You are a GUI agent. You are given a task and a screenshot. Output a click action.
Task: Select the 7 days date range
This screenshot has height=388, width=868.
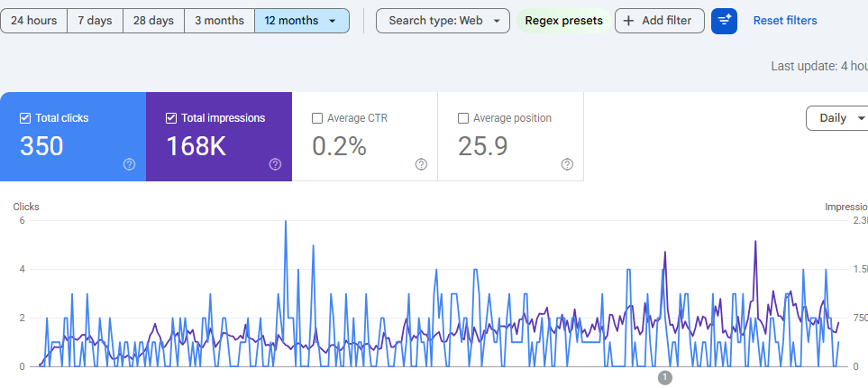(x=95, y=21)
